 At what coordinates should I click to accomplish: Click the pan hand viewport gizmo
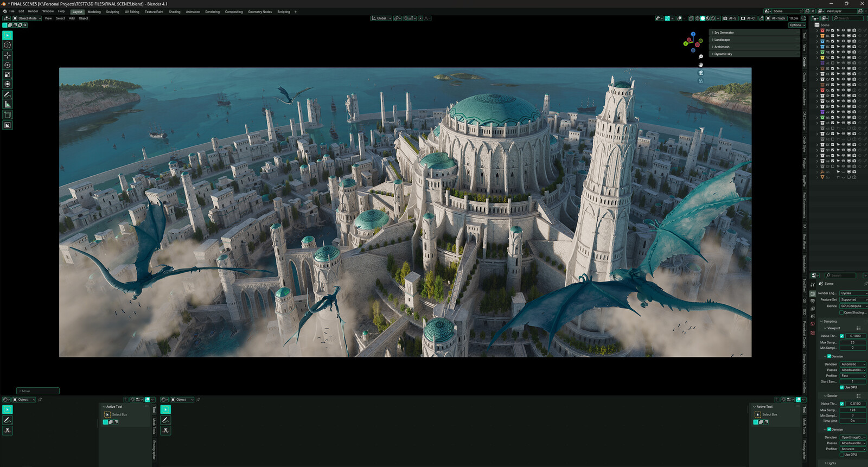pyautogui.click(x=700, y=65)
